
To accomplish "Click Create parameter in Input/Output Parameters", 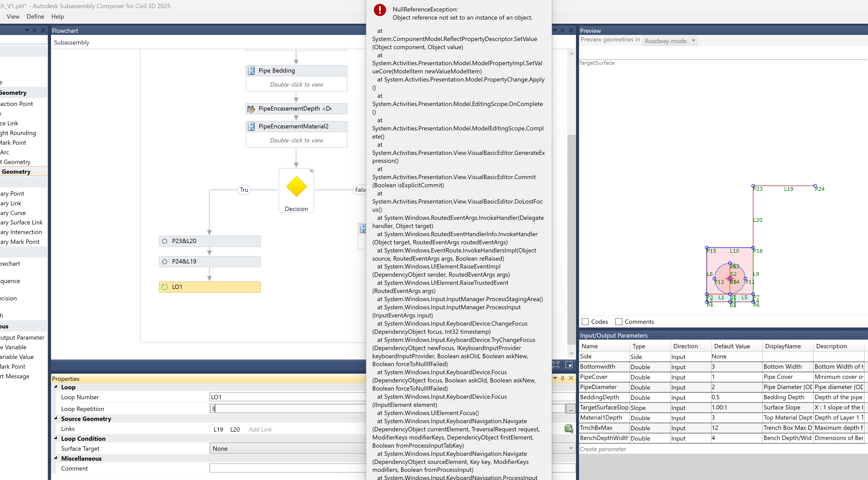I will (603, 449).
